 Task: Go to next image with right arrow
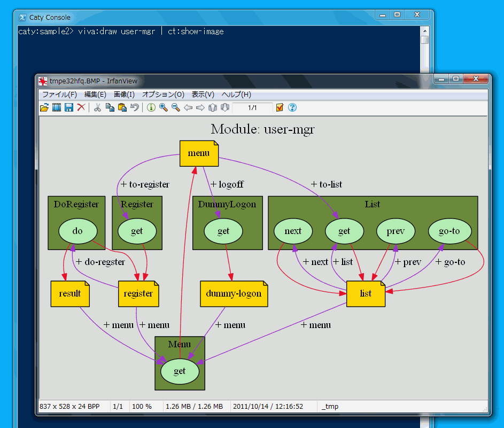(200, 108)
